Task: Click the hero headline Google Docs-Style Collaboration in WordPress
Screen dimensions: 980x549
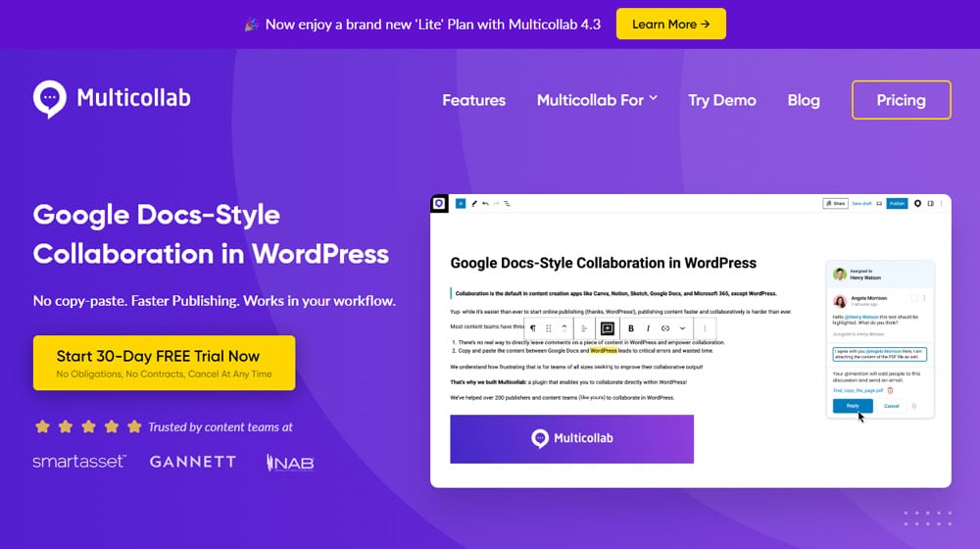Action: coord(211,234)
